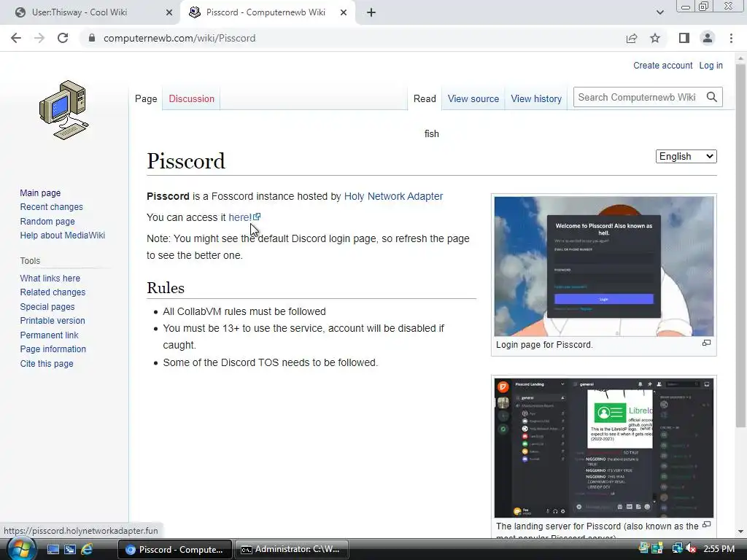Share this page using the share icon
Image resolution: width=747 pixels, height=560 pixels.
tap(632, 38)
